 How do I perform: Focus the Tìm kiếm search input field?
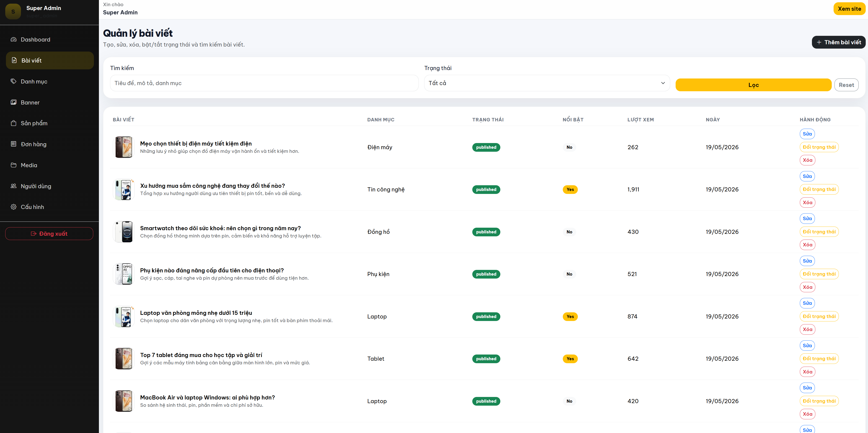click(x=264, y=83)
